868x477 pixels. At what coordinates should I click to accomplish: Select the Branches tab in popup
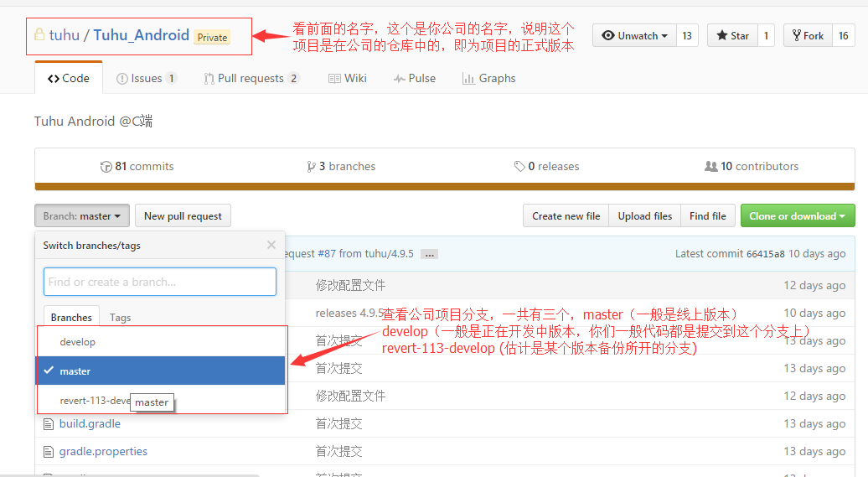click(x=71, y=317)
